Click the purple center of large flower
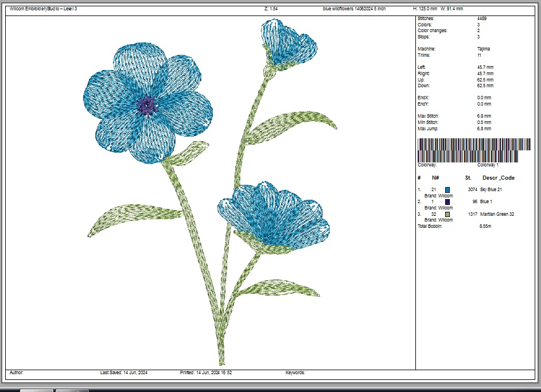The height and width of the screenshot is (392, 541). coord(147,105)
